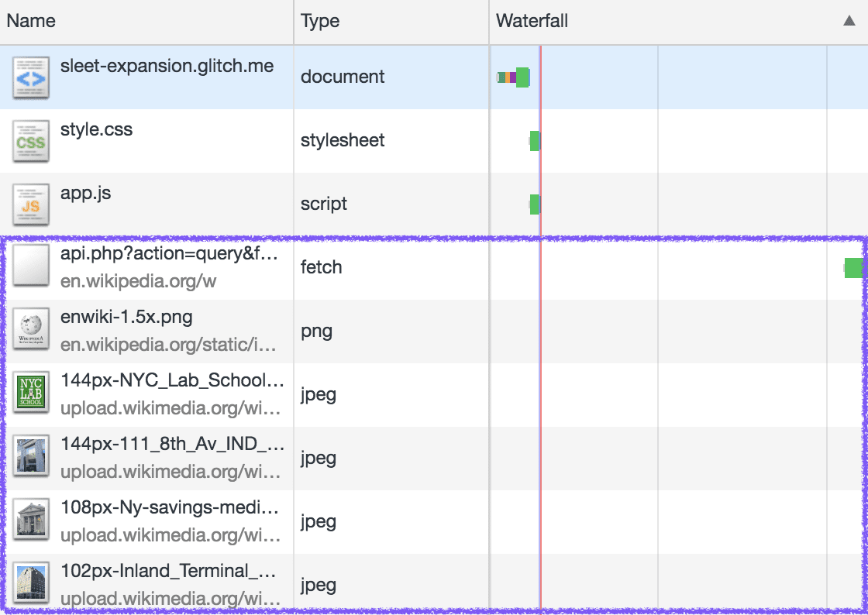The image size is (868, 615).
Task: Click the document waterfall timing bar
Action: (x=514, y=77)
